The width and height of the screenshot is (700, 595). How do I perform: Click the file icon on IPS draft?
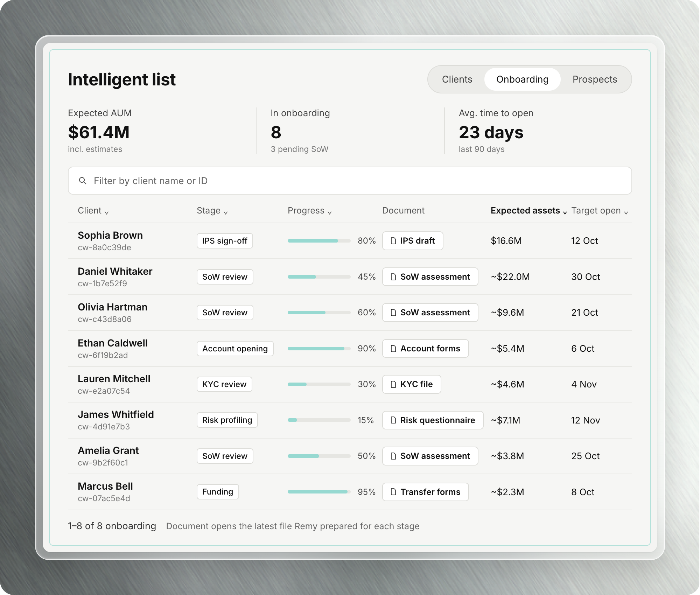(x=393, y=241)
